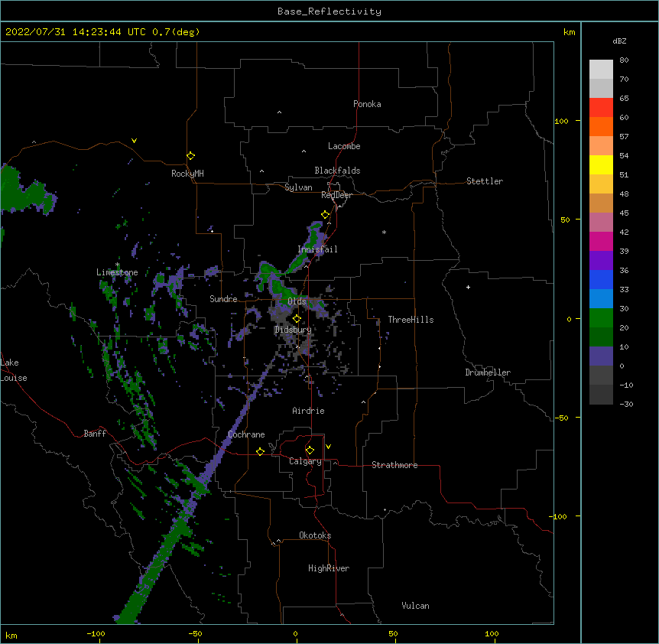This screenshot has height=644, width=659.
Task: Pick the gray 65-70 dBZ swatch
Action: pos(601,88)
